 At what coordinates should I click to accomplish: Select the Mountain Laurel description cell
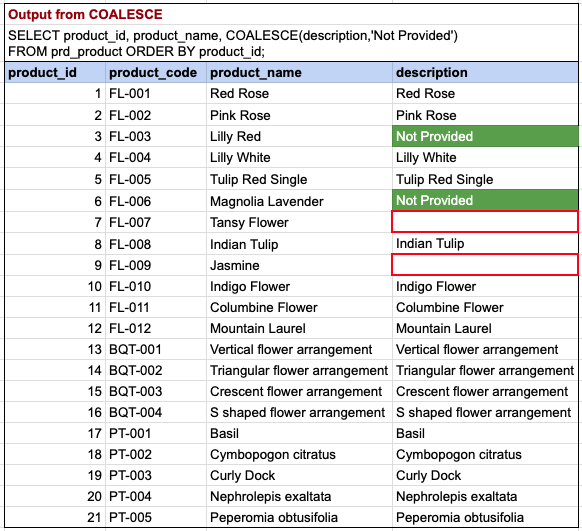pos(485,328)
